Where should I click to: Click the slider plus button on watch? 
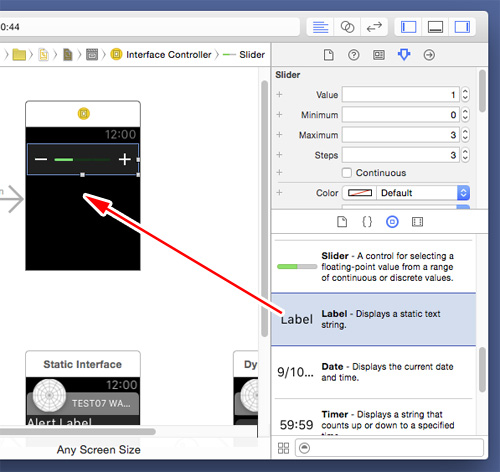click(x=125, y=159)
